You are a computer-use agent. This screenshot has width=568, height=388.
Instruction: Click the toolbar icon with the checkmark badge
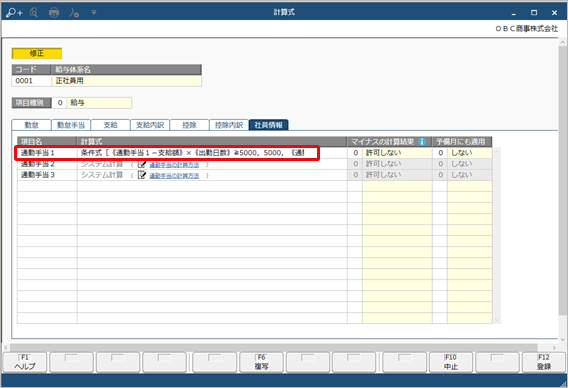74,13
